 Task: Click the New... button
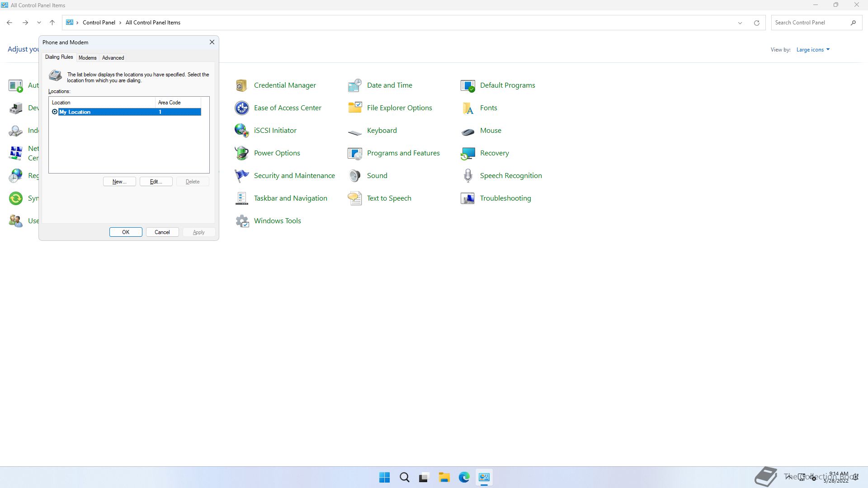point(119,182)
